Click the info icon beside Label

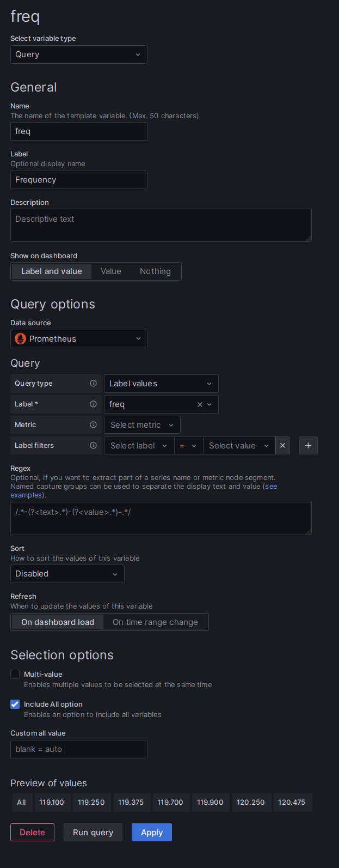(93, 404)
